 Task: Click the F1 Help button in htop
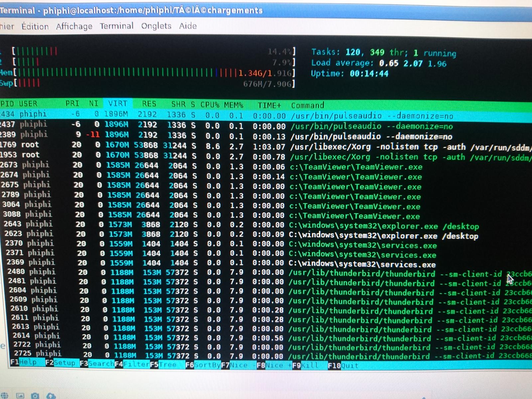(23, 362)
